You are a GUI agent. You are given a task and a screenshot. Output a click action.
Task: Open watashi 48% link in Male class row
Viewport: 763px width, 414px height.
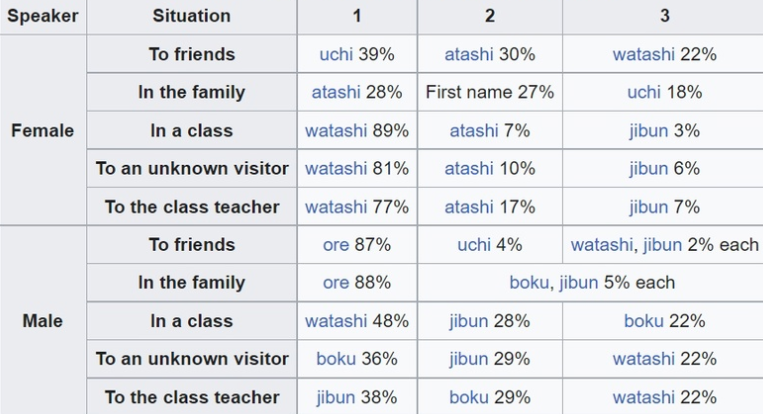point(336,321)
